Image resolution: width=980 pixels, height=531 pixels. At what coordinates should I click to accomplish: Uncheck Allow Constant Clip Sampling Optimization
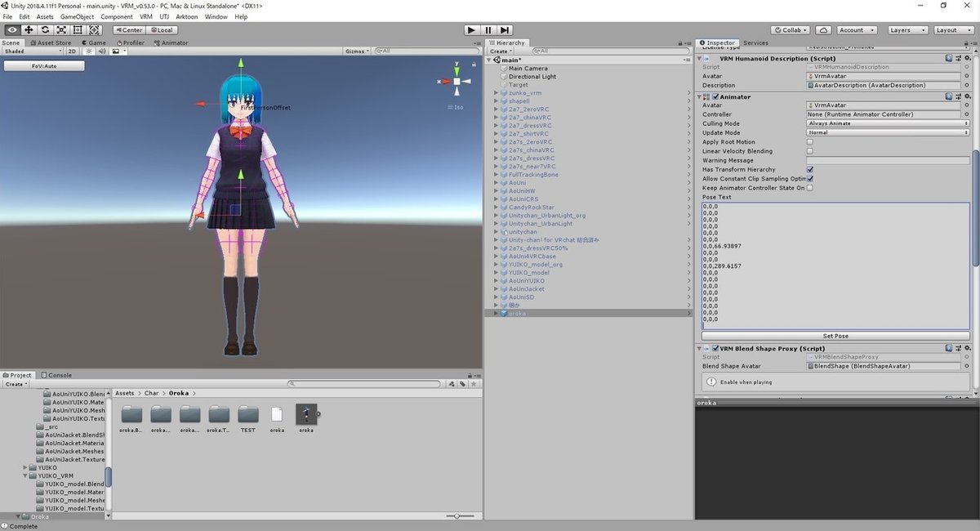click(x=809, y=178)
